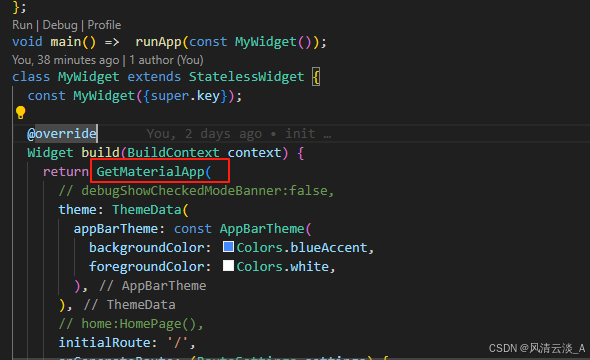Click the 'You, 2 days ago • init' blame text

pyautogui.click(x=239, y=134)
